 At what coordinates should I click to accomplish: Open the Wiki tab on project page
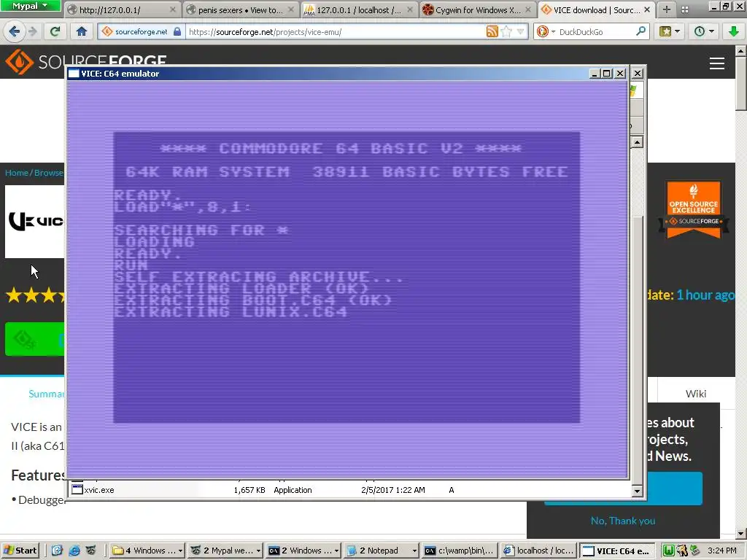pyautogui.click(x=695, y=393)
